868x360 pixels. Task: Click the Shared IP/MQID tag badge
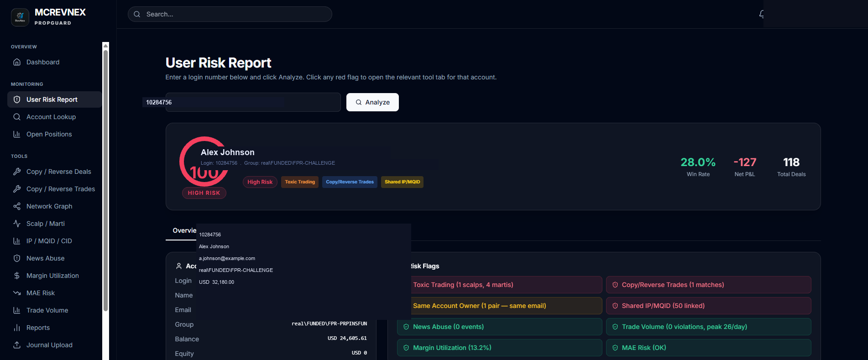point(402,182)
